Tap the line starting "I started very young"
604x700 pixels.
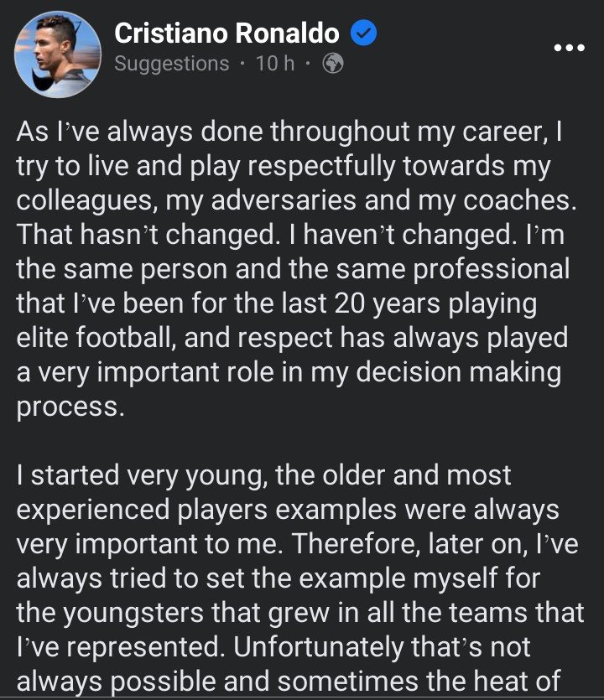click(263, 475)
